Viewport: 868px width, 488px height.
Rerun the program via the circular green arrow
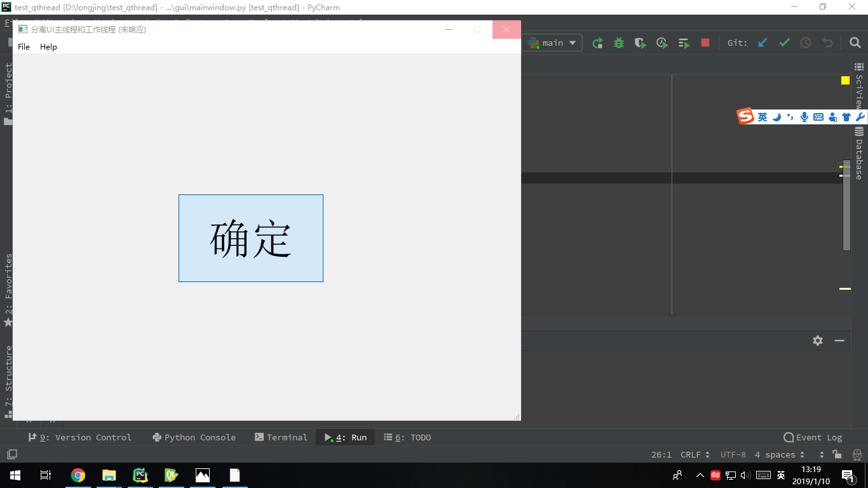coord(597,43)
